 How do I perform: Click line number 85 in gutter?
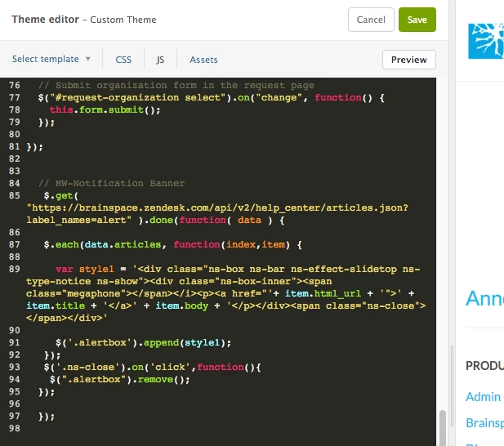(x=15, y=195)
